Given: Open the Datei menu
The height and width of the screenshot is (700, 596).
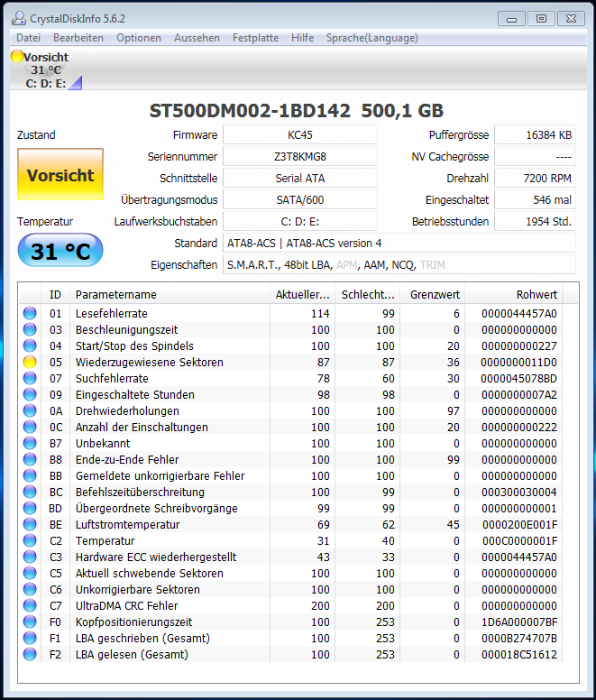Looking at the screenshot, I should coord(29,38).
